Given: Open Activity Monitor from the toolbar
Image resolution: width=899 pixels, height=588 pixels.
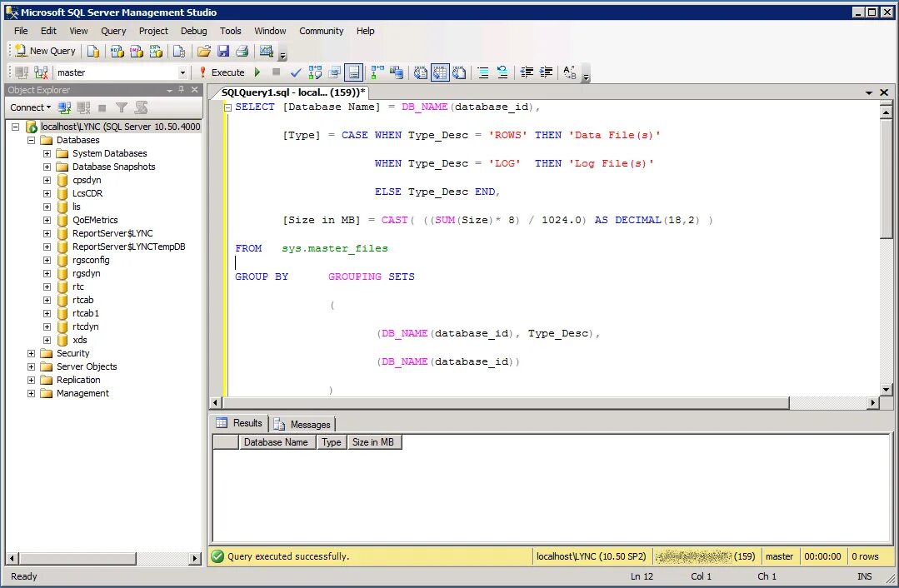Looking at the screenshot, I should coord(266,51).
